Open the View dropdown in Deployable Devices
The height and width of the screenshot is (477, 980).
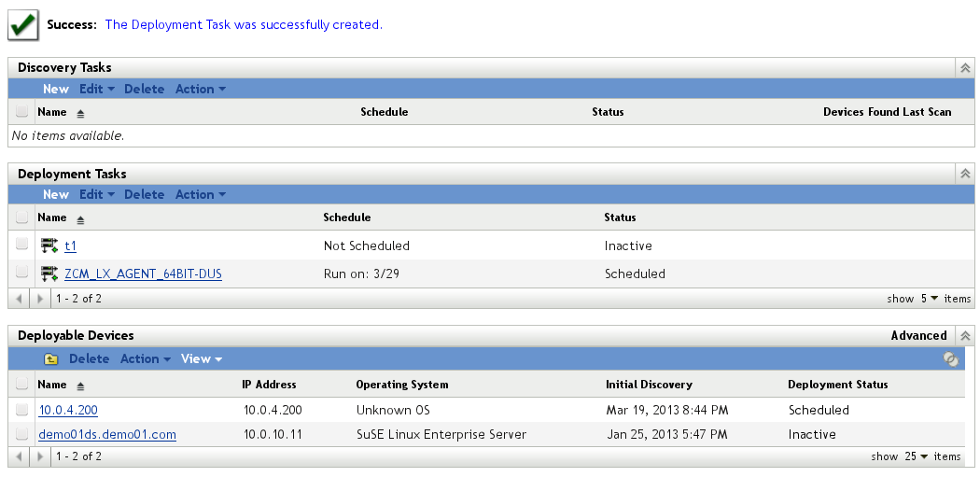coord(202,359)
